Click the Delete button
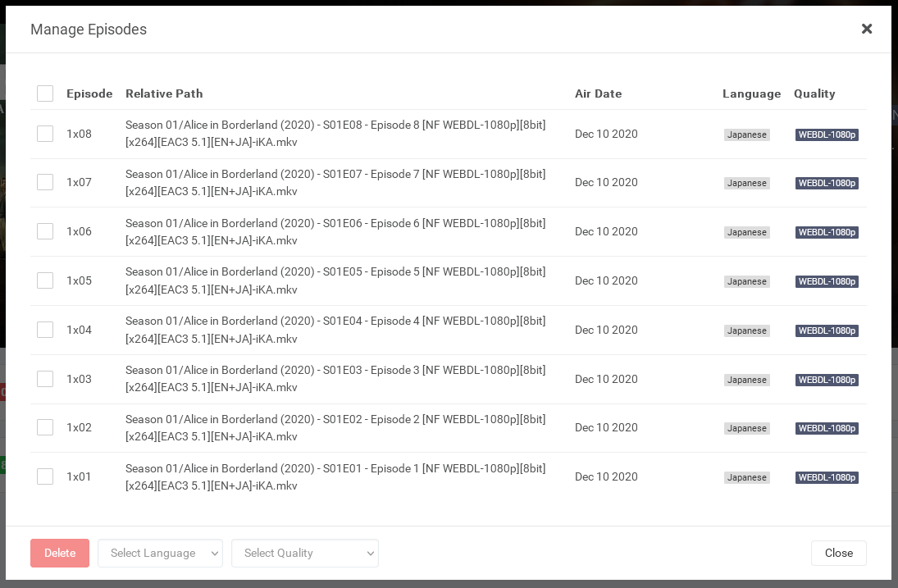The height and width of the screenshot is (588, 898). 59,553
